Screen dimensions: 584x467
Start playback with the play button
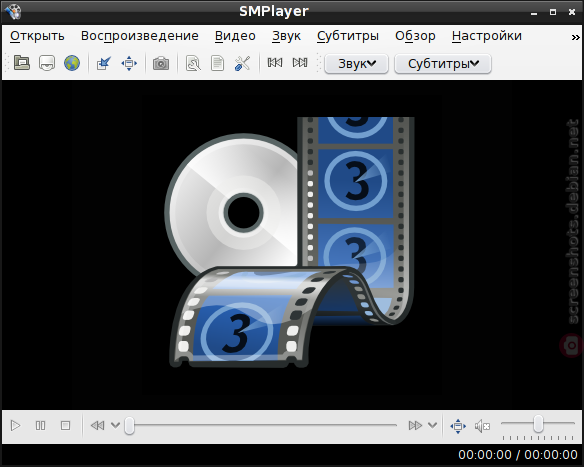click(x=15, y=425)
